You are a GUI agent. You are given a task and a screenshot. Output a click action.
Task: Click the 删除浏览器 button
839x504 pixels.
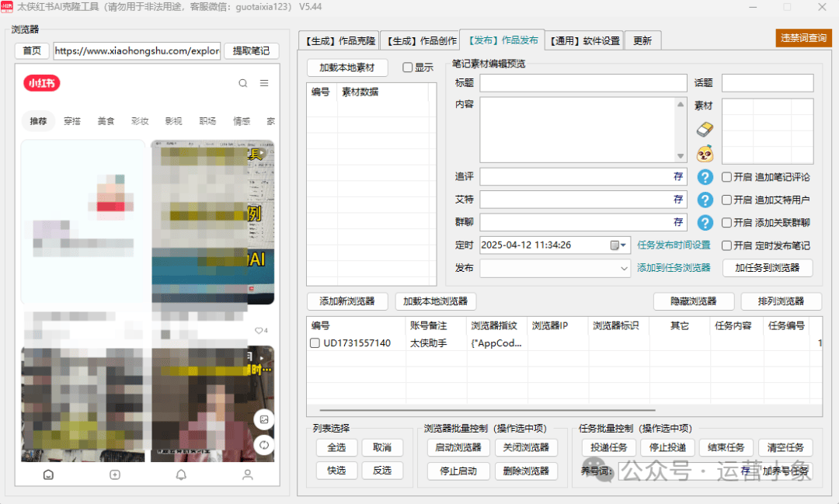(526, 471)
